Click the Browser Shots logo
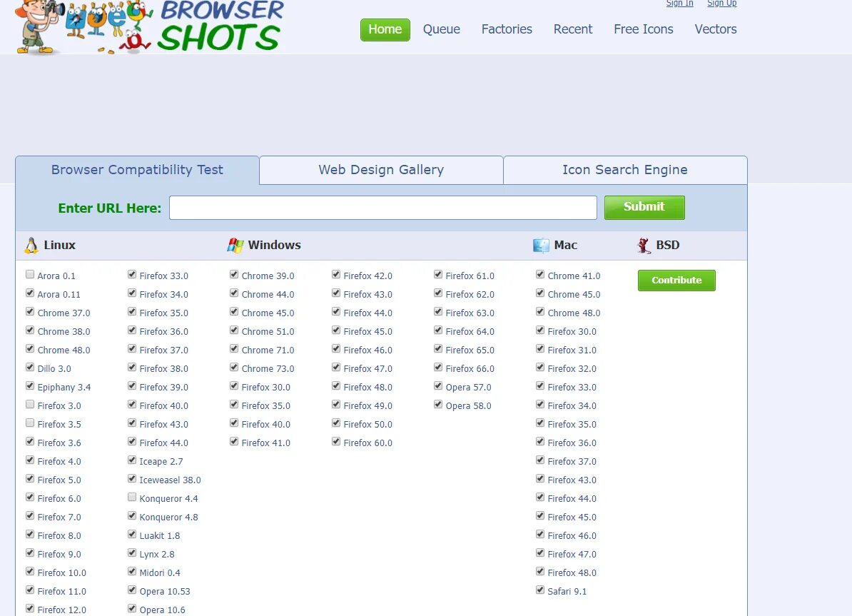852x616 pixels. 149,27
